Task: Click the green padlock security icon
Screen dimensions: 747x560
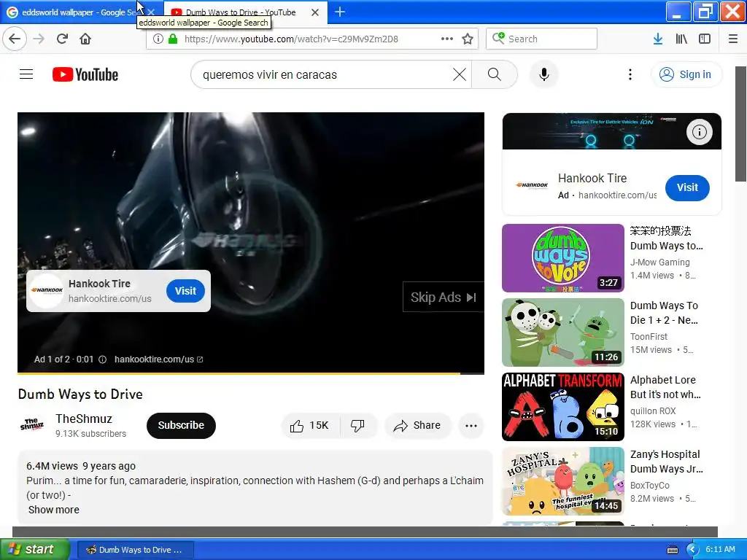Action: tap(173, 39)
